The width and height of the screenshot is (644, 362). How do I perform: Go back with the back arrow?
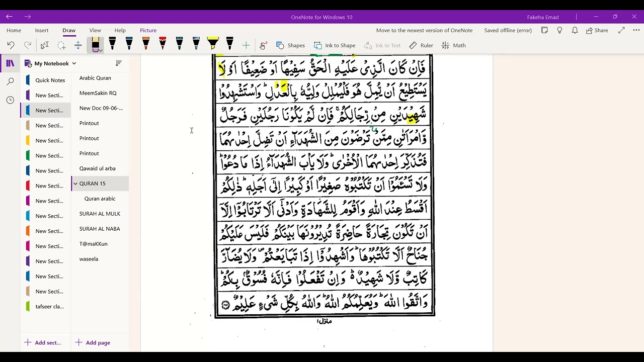9,17
